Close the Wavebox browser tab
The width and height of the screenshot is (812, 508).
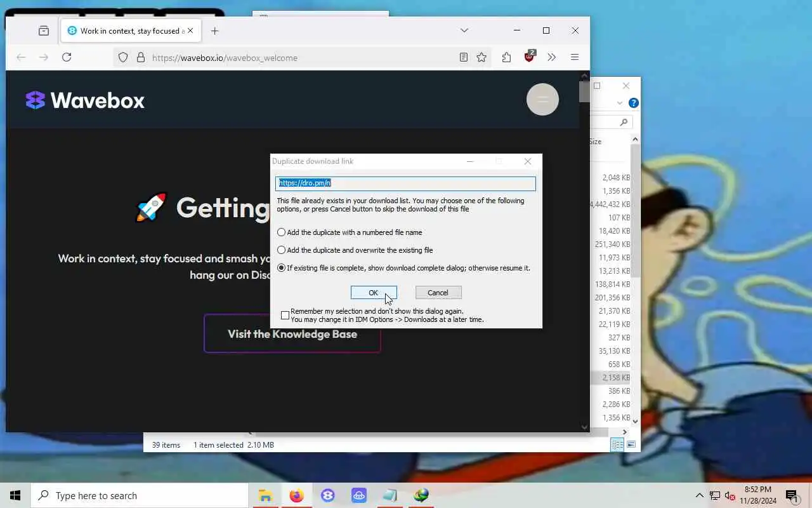[x=190, y=30]
